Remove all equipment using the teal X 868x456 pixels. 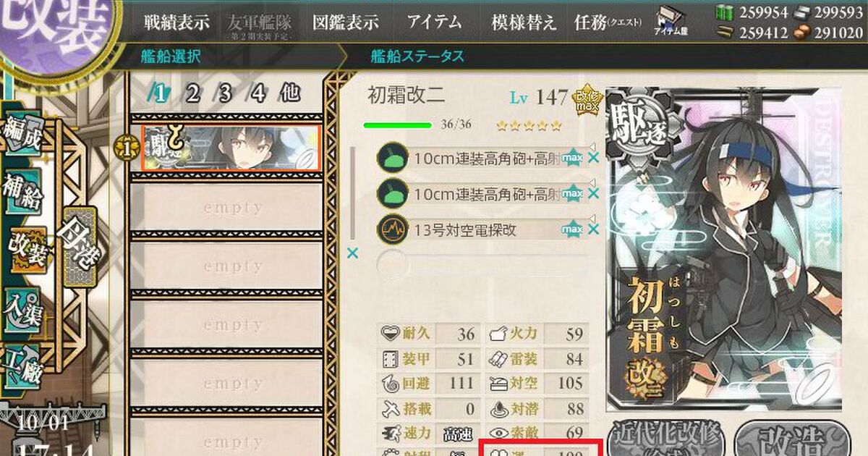pos(353,253)
